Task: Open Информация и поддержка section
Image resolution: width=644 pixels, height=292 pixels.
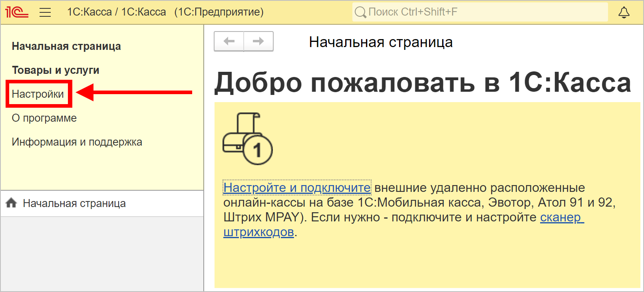Action: tap(77, 142)
